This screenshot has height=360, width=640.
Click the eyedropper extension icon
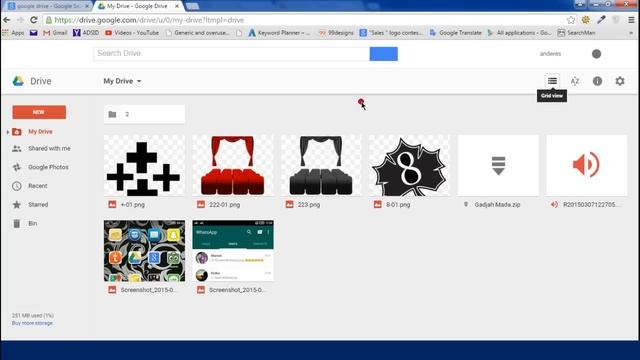point(601,20)
